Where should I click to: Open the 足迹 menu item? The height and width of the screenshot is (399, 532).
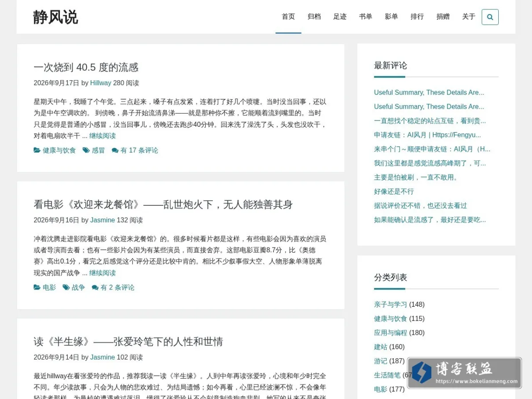point(340,16)
